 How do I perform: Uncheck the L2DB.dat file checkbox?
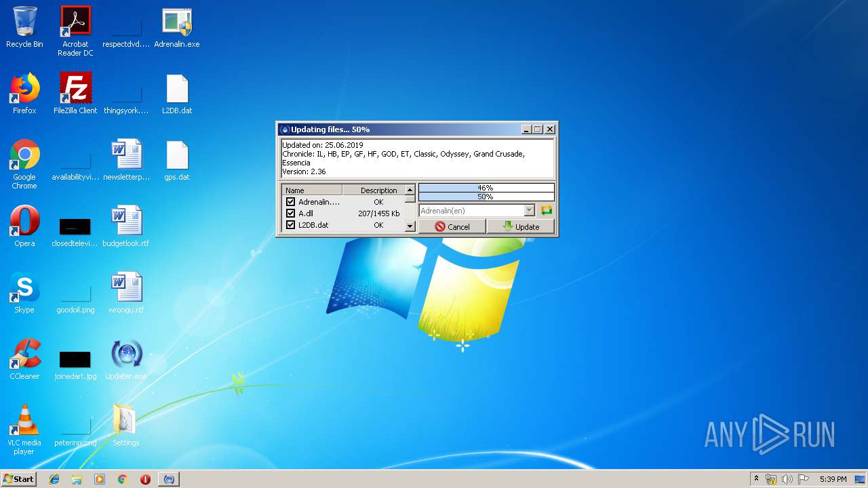point(290,225)
